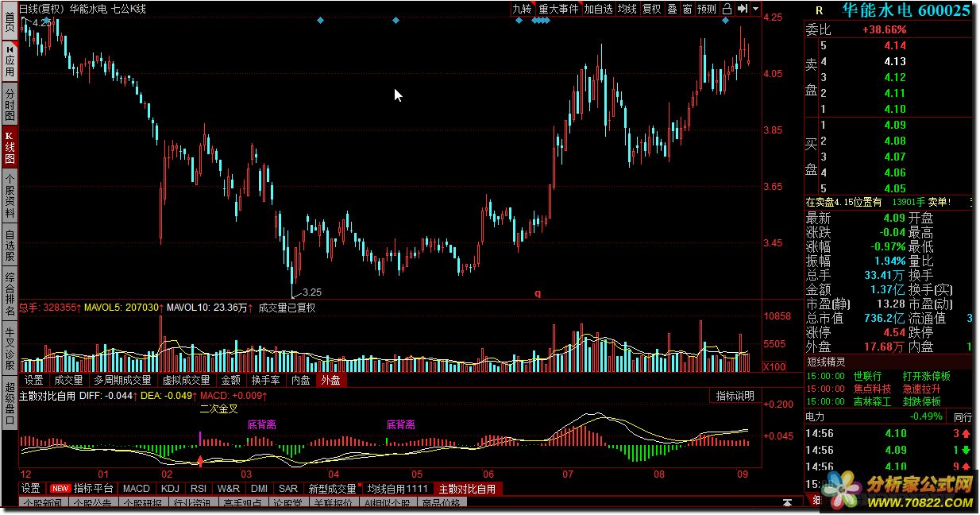The width and height of the screenshot is (980, 515).
Task: Select 均线自用1111 indicator tab
Action: 398,488
